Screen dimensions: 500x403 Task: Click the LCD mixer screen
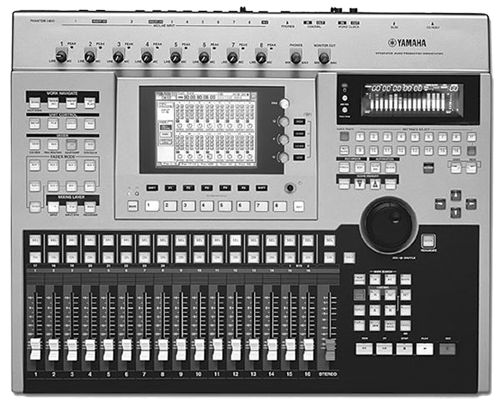pyautogui.click(x=206, y=129)
